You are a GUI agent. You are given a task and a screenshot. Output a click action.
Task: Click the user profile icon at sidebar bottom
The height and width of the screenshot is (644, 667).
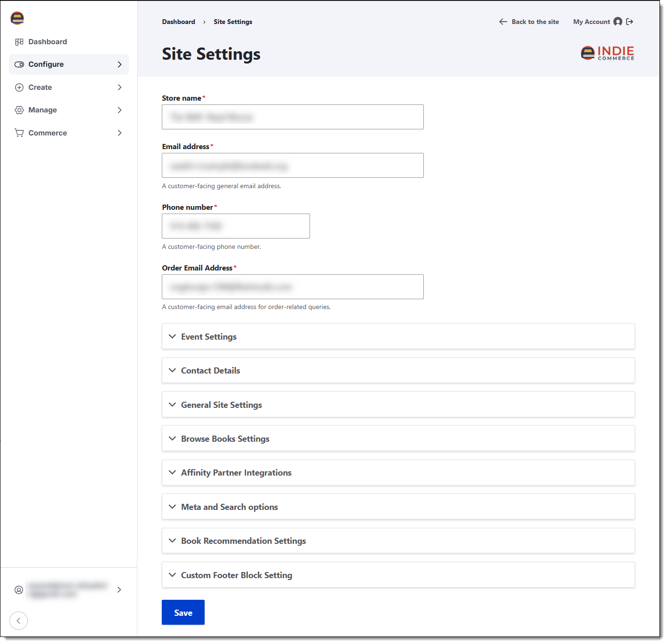[x=19, y=590]
